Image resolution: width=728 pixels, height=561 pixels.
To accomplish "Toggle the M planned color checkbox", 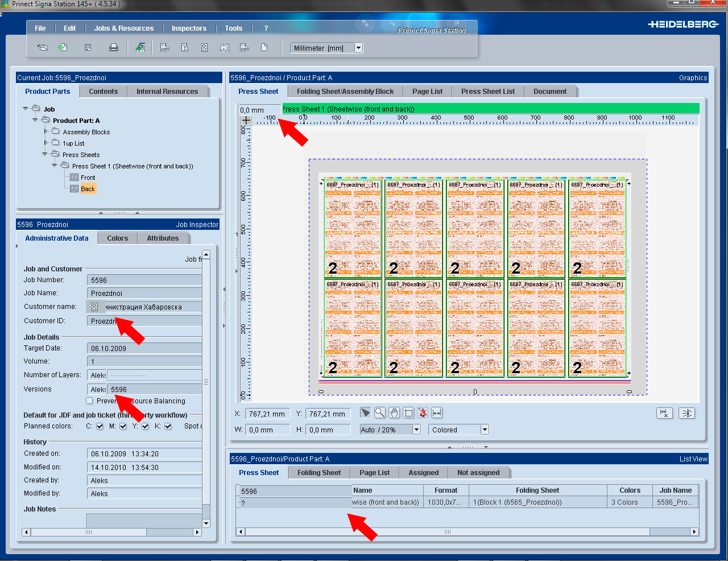I will pyautogui.click(x=123, y=426).
